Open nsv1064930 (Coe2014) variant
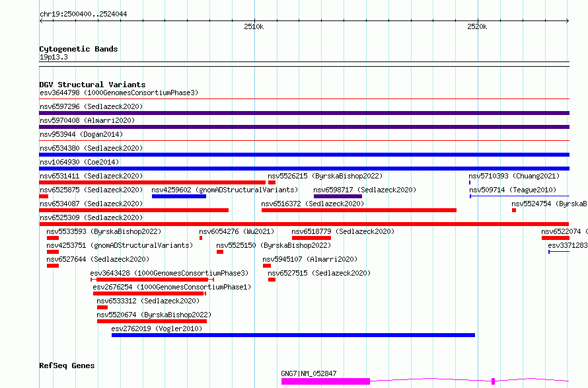The width and height of the screenshot is (588, 388). [x=79, y=162]
